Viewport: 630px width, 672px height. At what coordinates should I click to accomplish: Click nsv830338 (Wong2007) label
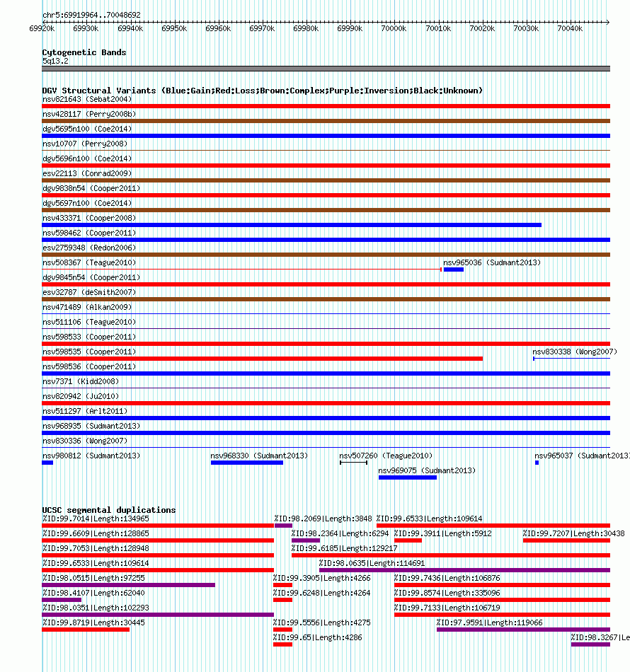coord(575,352)
